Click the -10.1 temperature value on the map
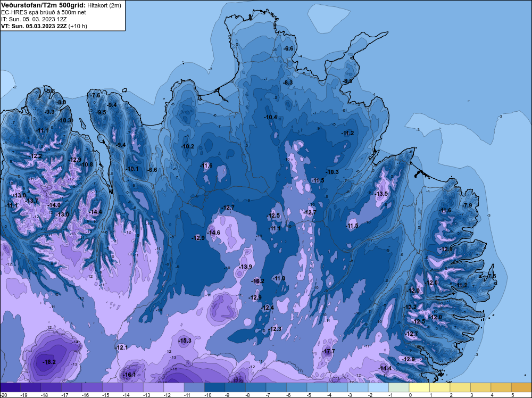The width and height of the screenshot is (532, 398). coord(132,169)
